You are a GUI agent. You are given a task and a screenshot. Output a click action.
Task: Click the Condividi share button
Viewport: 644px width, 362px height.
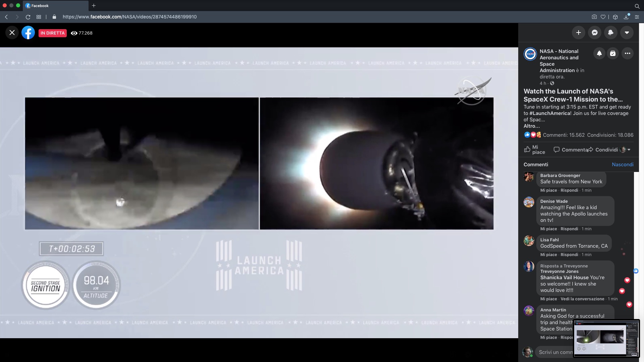point(603,150)
